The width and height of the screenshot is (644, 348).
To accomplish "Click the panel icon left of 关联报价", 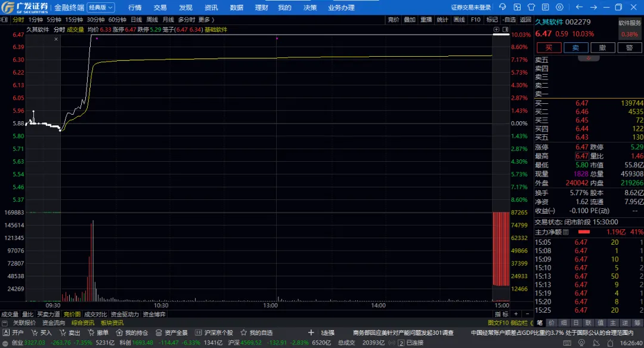I will tap(5, 323).
